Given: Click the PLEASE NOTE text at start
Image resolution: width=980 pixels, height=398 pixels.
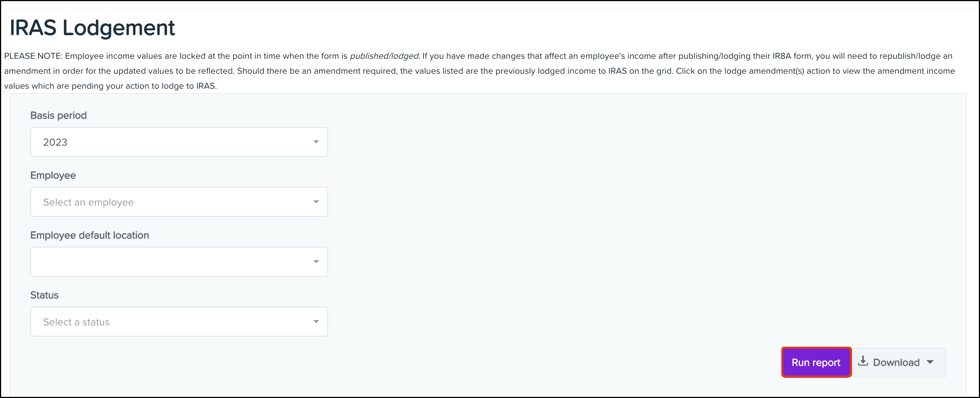Looking at the screenshot, I should coord(33,56).
